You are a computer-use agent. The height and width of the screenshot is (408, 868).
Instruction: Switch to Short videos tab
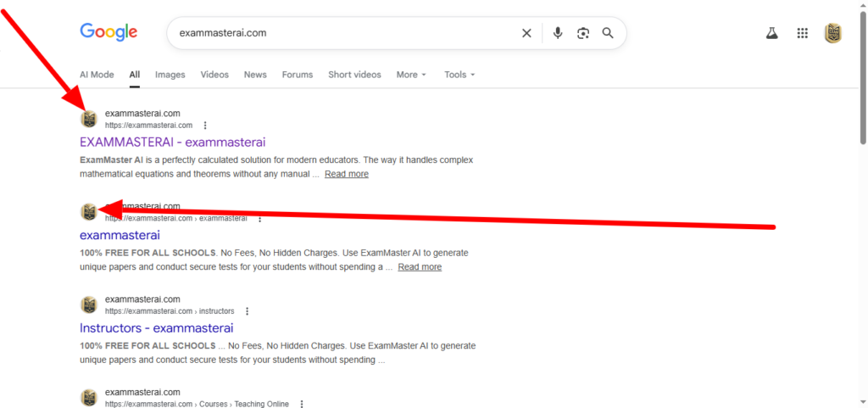354,75
